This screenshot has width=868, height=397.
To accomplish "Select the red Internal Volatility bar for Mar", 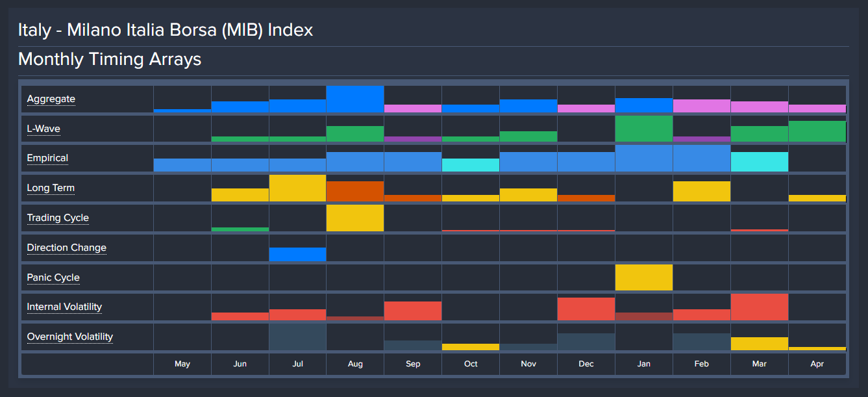I will pos(760,307).
